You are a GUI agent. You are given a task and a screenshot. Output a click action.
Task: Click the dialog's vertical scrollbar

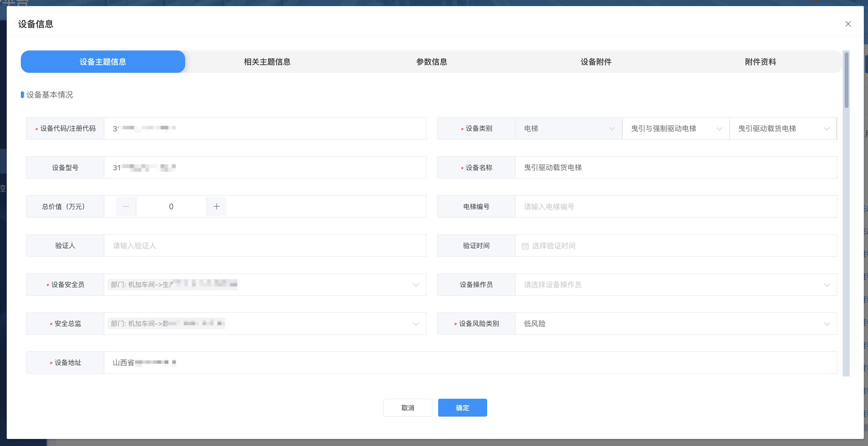(846, 81)
